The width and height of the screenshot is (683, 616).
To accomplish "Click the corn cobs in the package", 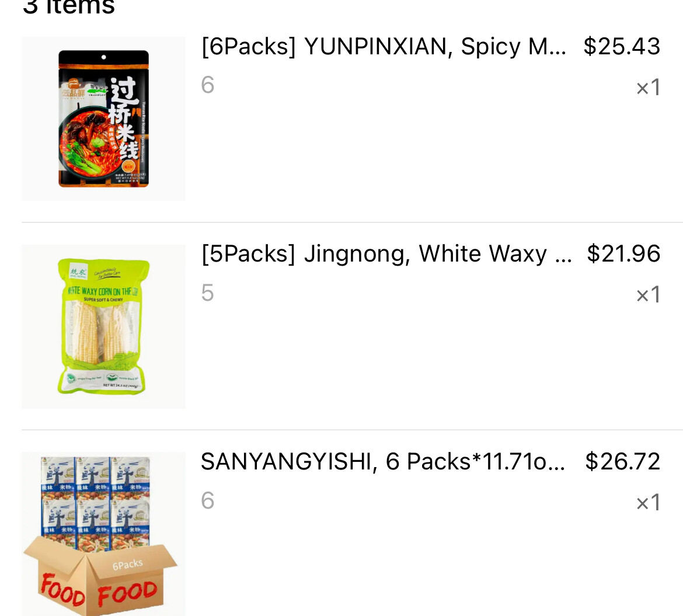I will 103,334.
